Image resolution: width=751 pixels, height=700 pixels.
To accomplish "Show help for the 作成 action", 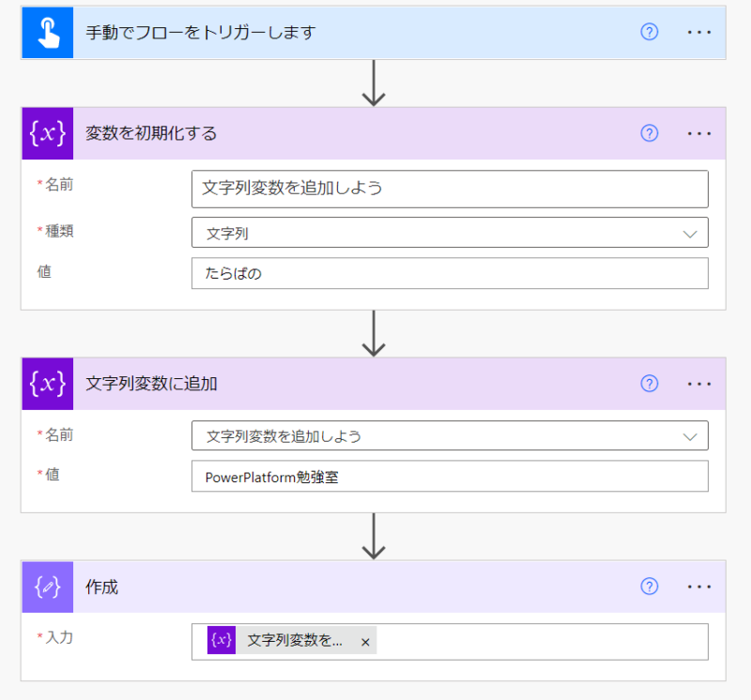I will [x=650, y=586].
